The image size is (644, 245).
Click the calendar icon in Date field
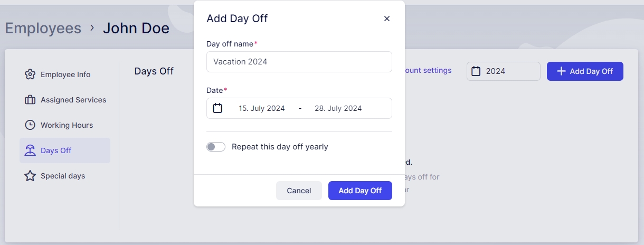(x=217, y=108)
